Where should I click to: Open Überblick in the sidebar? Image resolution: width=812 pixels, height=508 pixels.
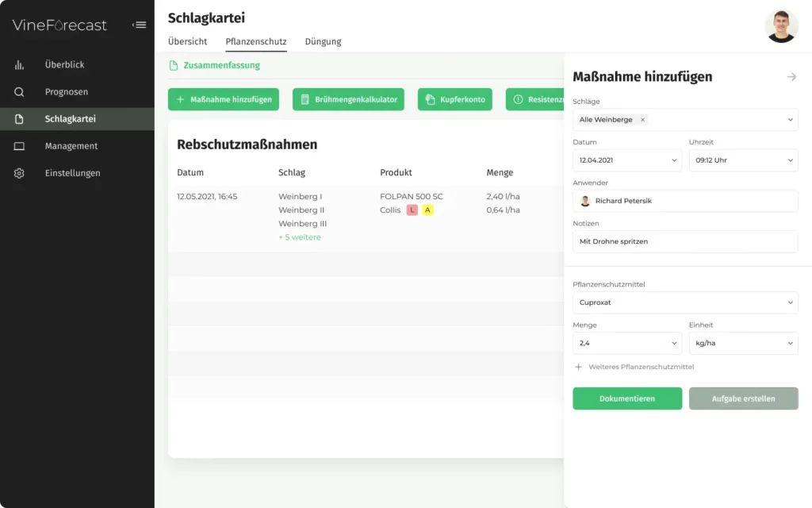point(77,65)
